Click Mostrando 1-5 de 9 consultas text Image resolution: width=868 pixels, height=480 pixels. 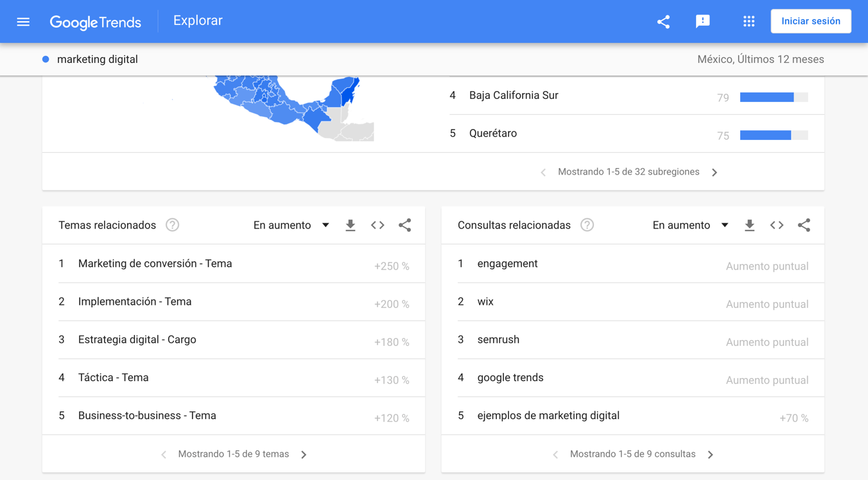[x=633, y=454]
